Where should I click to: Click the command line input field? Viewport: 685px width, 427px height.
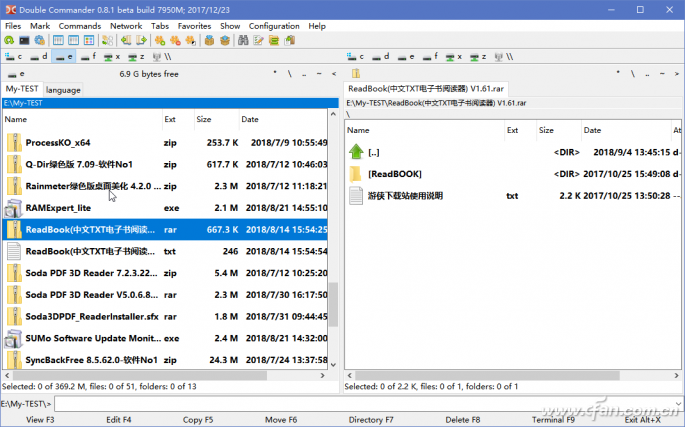point(363,404)
